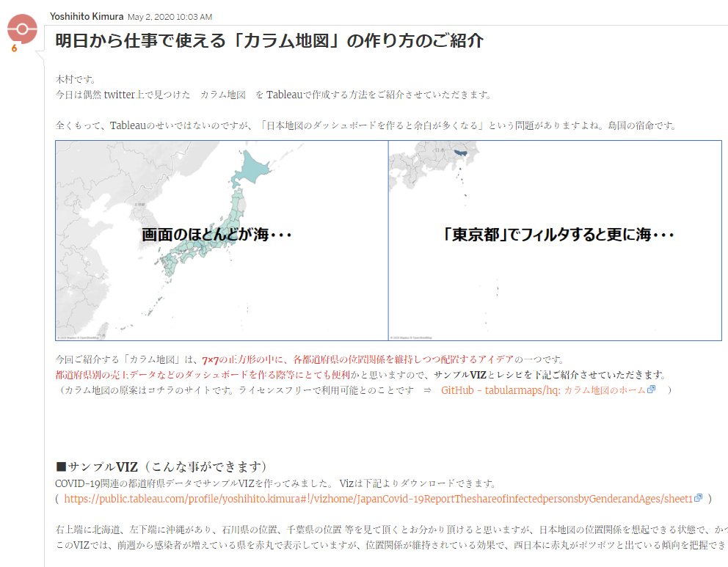Click the text 木村です。

pyautogui.click(x=76, y=79)
